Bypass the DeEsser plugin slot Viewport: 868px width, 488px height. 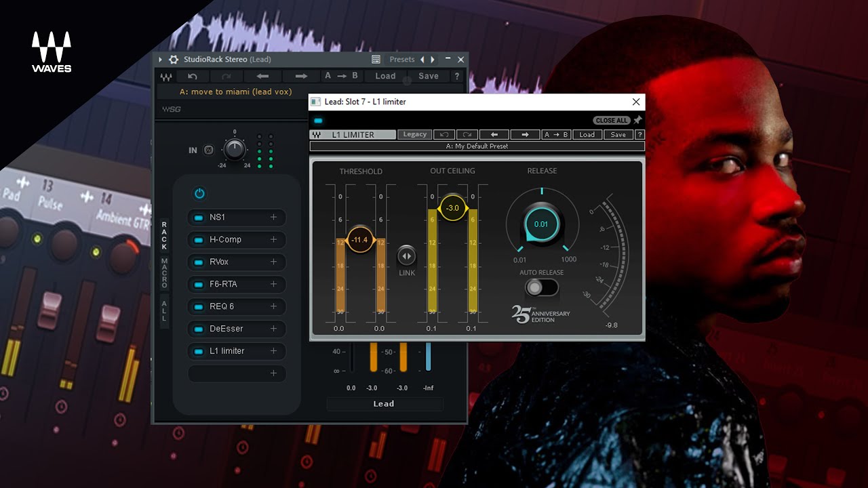(x=199, y=329)
